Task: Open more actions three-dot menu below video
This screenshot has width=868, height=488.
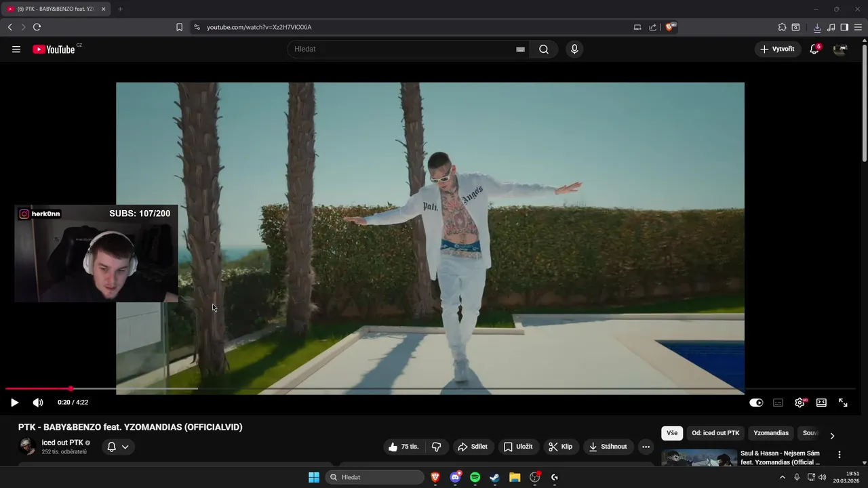Action: pos(646,447)
